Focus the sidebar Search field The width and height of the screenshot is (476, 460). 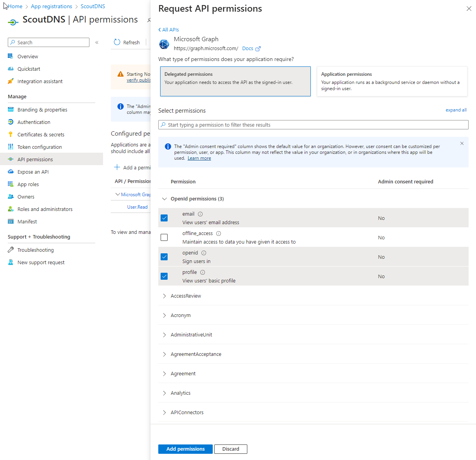(x=49, y=42)
